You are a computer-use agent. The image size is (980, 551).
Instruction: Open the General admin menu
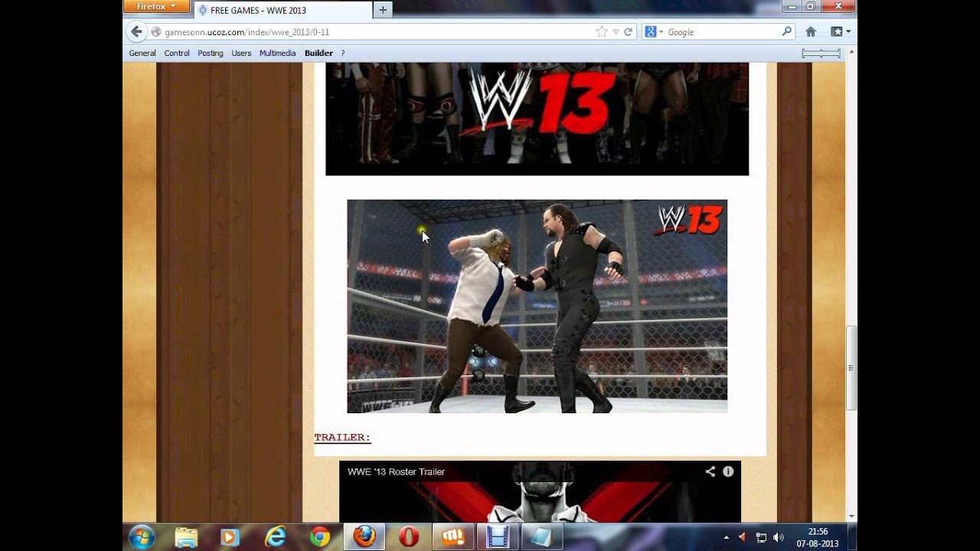[x=142, y=53]
